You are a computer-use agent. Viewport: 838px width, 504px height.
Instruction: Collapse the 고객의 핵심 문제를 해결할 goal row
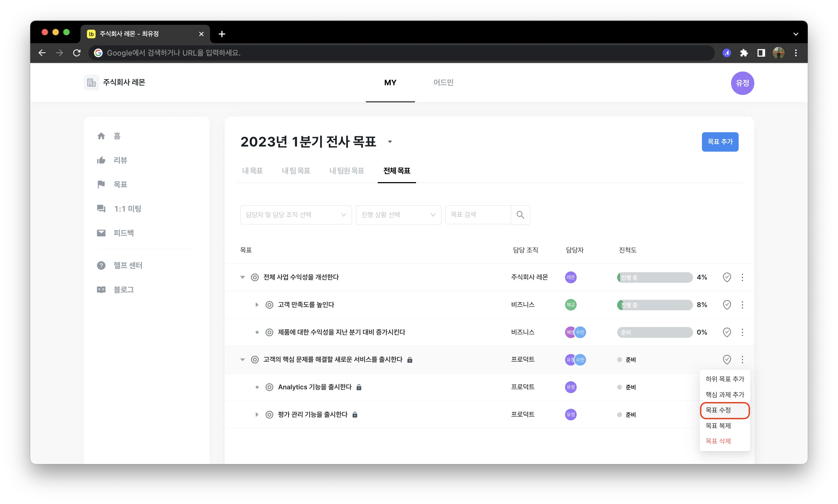(242, 359)
